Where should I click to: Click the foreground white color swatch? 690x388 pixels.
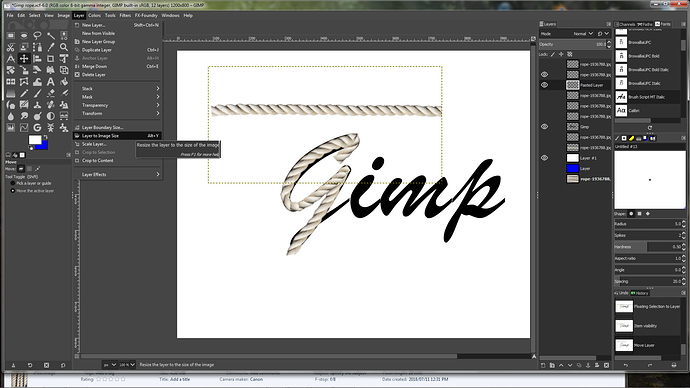pos(34,139)
